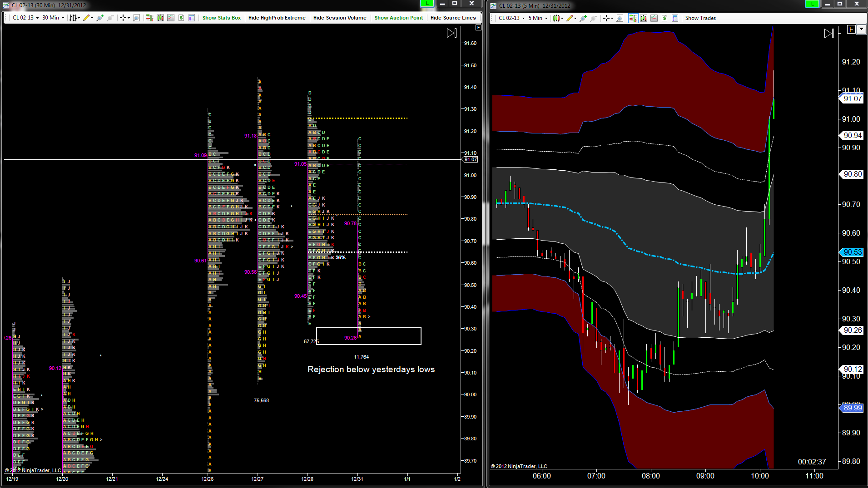868x488 pixels.
Task: Open Indicators dialog in the 5 Min chart
Action: tap(654, 18)
